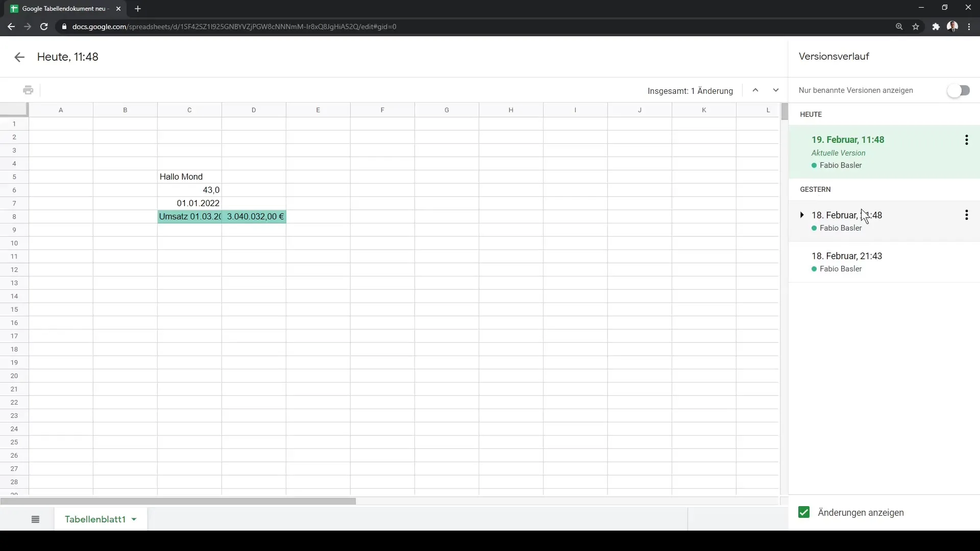Viewport: 980px width, 551px height.
Task: Close the Google Tabellendokument tab
Action: pyautogui.click(x=118, y=9)
